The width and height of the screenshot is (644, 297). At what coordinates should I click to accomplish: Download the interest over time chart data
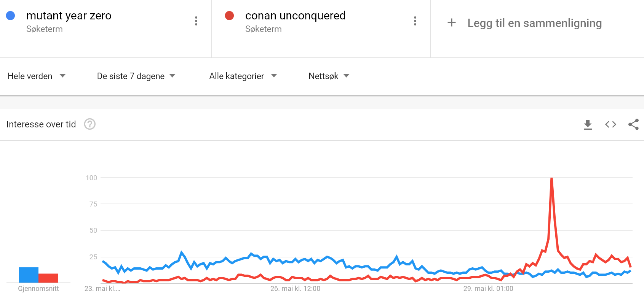(x=588, y=124)
